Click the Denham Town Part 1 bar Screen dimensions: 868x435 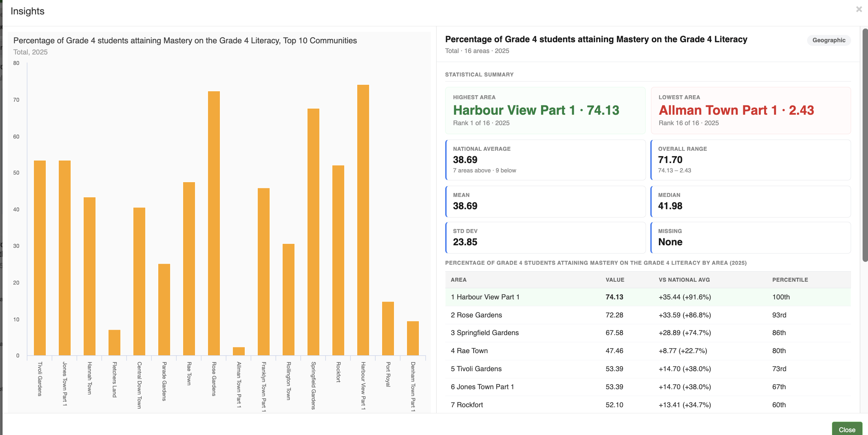(x=413, y=338)
